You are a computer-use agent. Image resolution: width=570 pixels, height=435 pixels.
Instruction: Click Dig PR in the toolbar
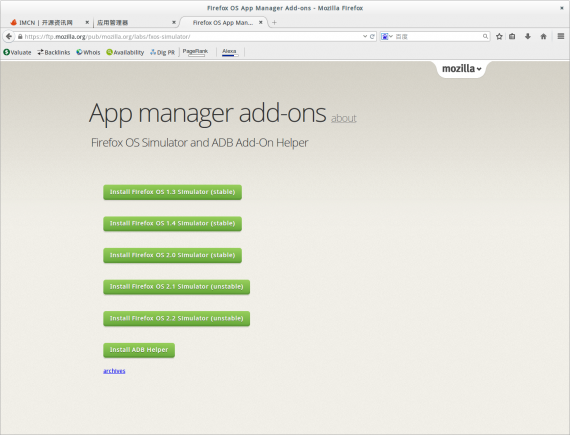point(162,52)
